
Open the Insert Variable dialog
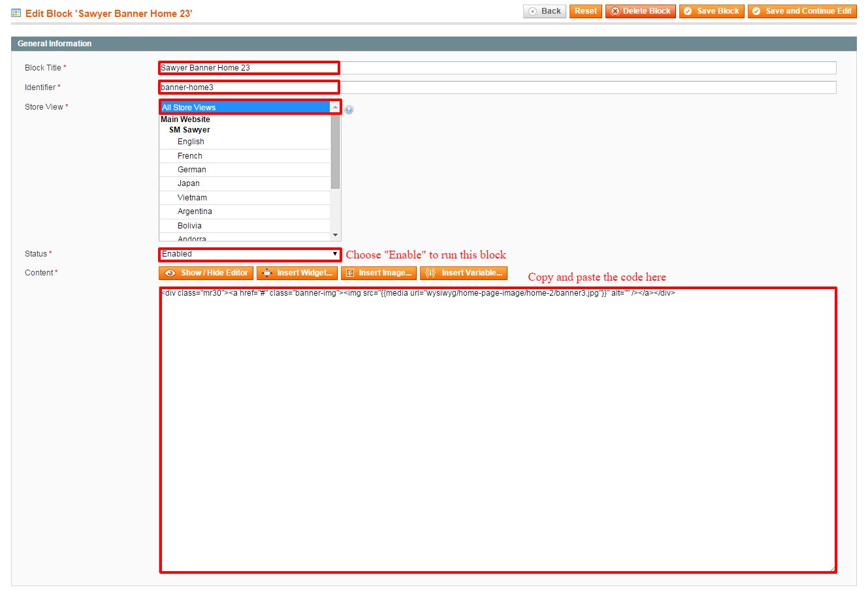point(464,273)
